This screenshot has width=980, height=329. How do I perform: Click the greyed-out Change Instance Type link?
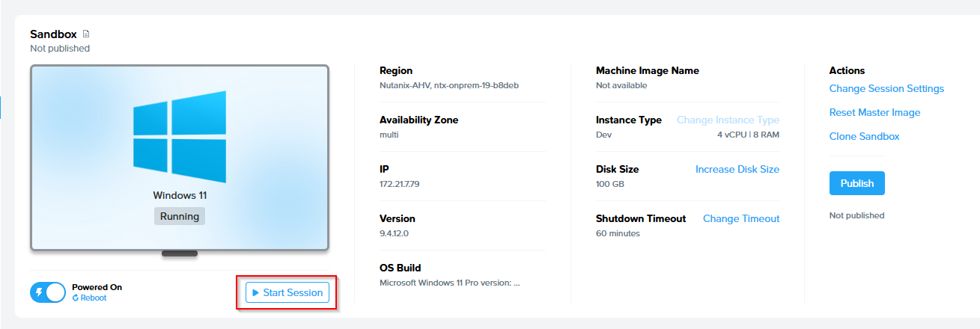[728, 120]
